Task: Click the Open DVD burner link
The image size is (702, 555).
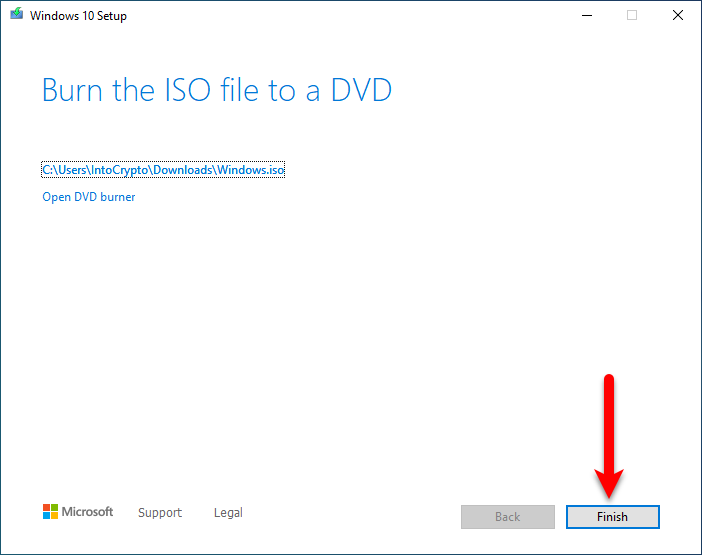Action: pos(89,197)
